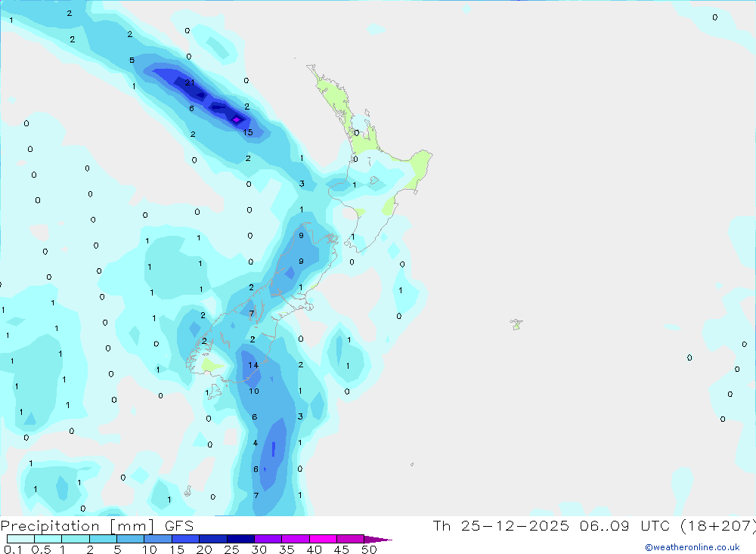This screenshot has width=756, height=554.
Task: Pick the 10–15 mm legend color swatch
Action: [158, 539]
